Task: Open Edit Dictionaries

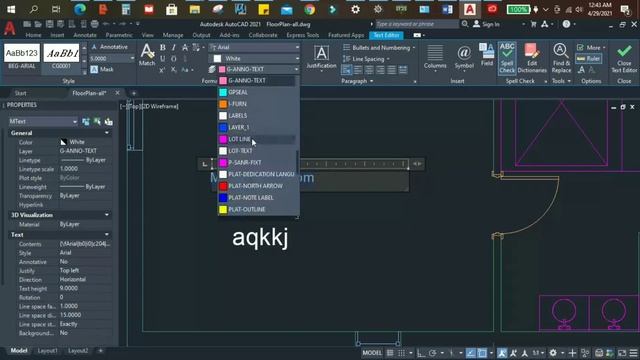Action: (532, 58)
